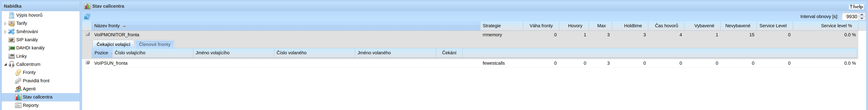Click the DAHDI kanály icon
868x110 pixels.
pos(12,48)
